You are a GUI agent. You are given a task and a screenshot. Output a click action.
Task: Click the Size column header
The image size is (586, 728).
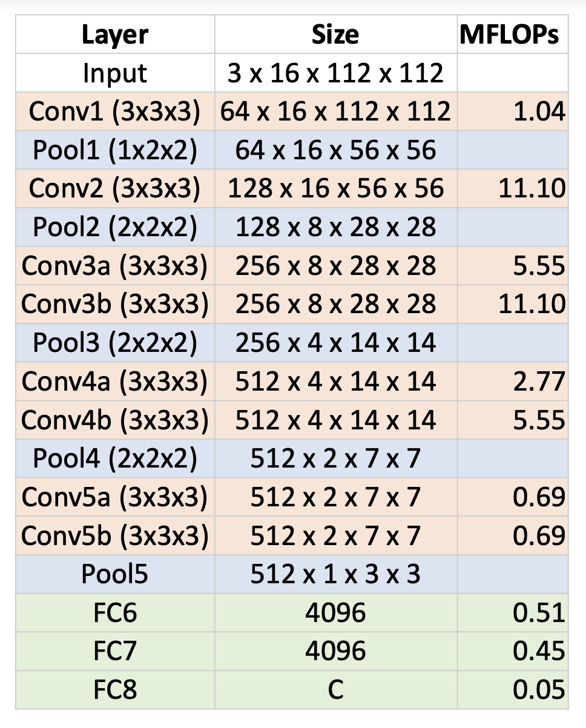point(335,35)
